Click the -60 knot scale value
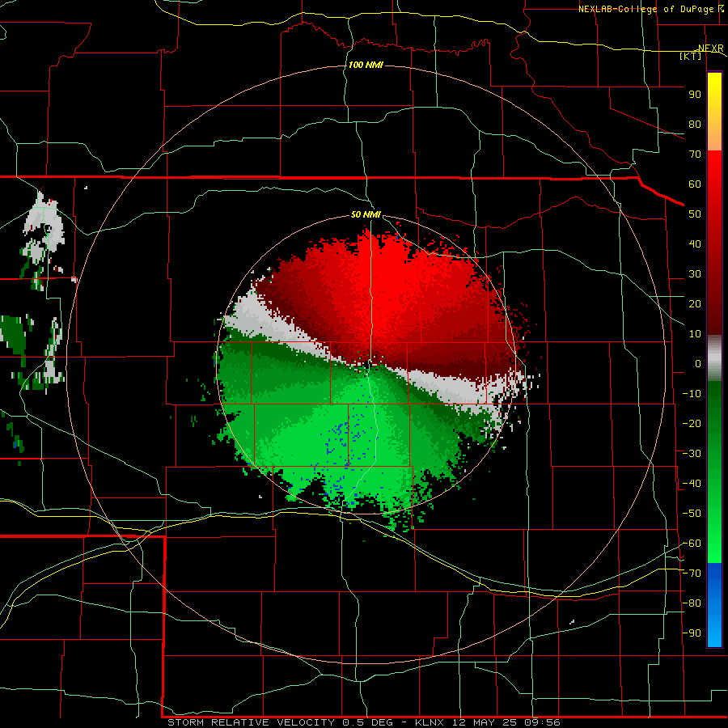 click(692, 544)
